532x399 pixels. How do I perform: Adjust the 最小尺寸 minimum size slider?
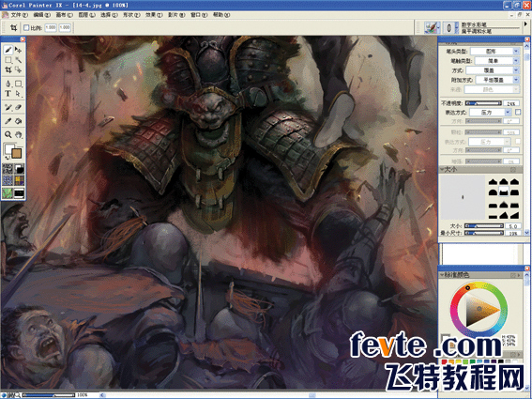[x=484, y=233]
